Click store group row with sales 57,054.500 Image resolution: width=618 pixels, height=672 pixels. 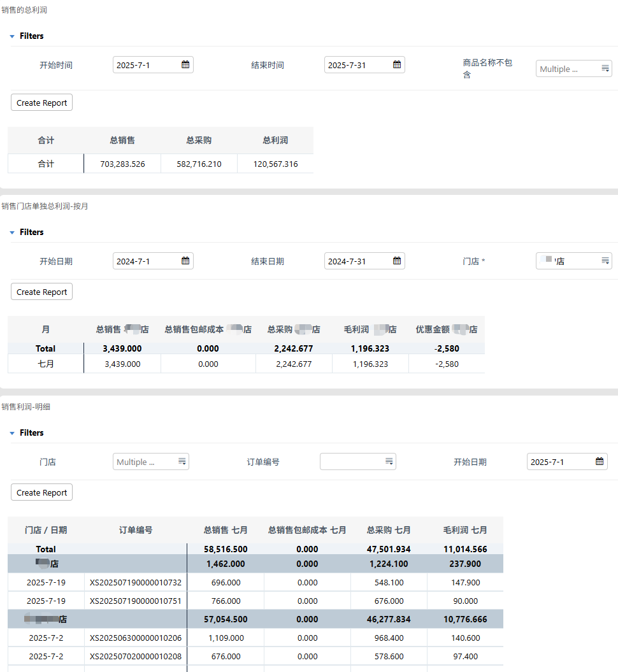tap(255, 619)
